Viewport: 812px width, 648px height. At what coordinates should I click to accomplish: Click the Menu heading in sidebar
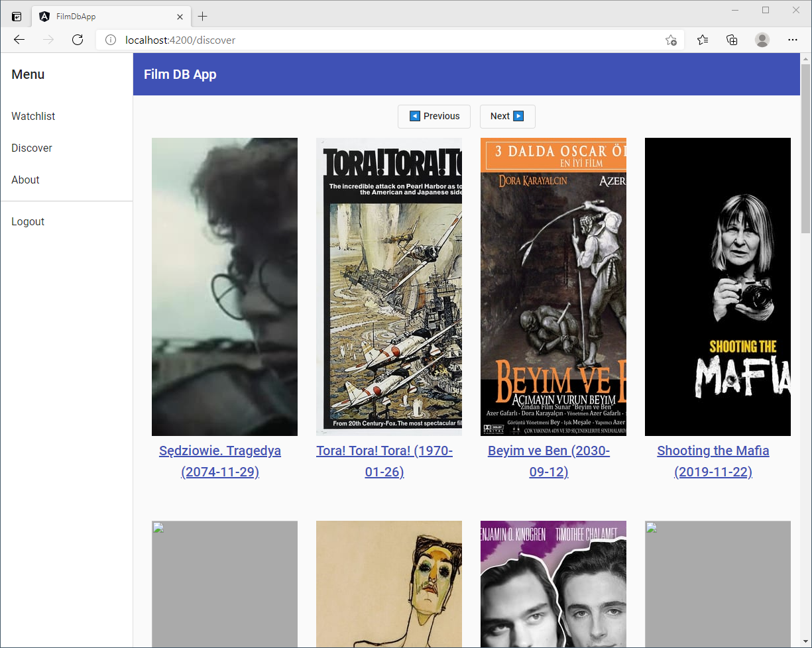coord(28,74)
